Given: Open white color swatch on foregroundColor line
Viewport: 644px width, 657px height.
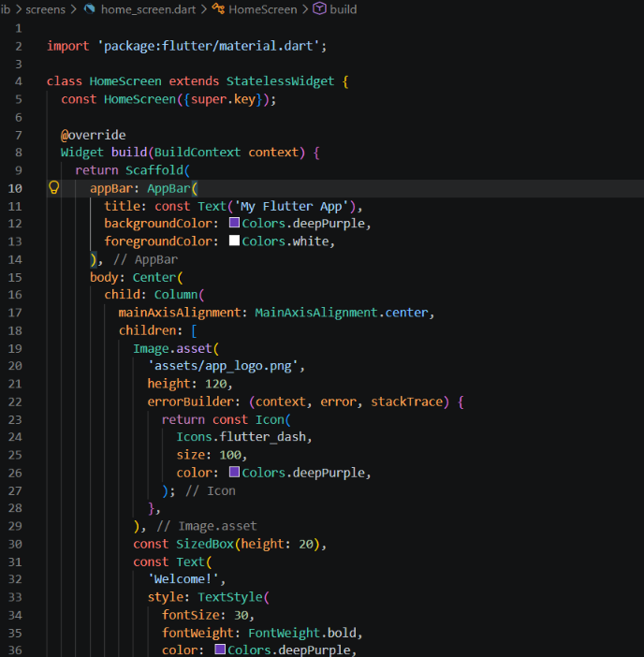Looking at the screenshot, I should (234, 241).
